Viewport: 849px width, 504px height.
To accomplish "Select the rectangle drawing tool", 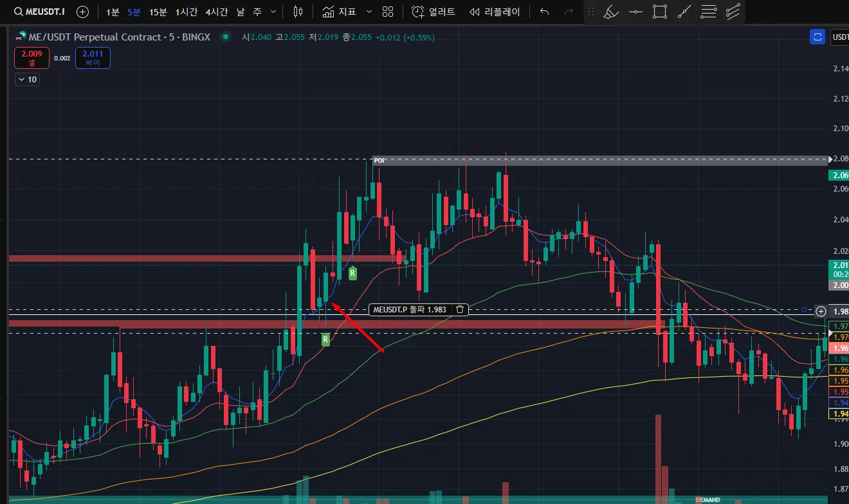I will coord(659,12).
